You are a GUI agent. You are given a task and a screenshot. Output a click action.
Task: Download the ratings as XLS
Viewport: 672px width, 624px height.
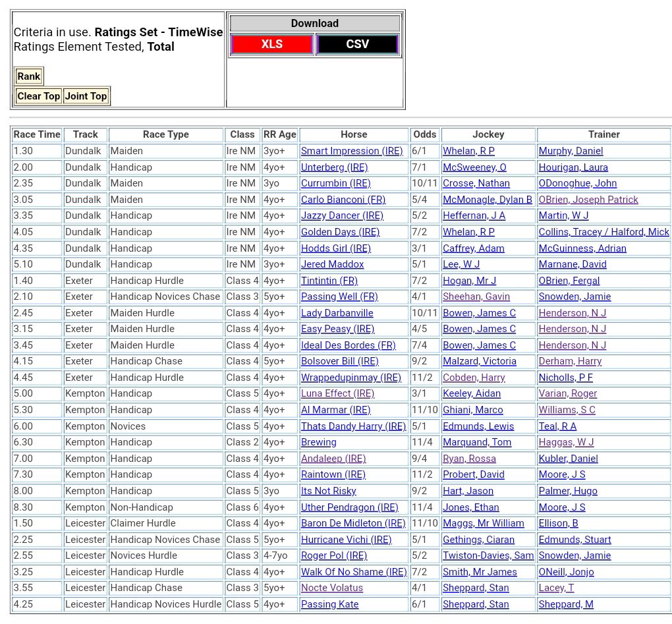click(271, 44)
